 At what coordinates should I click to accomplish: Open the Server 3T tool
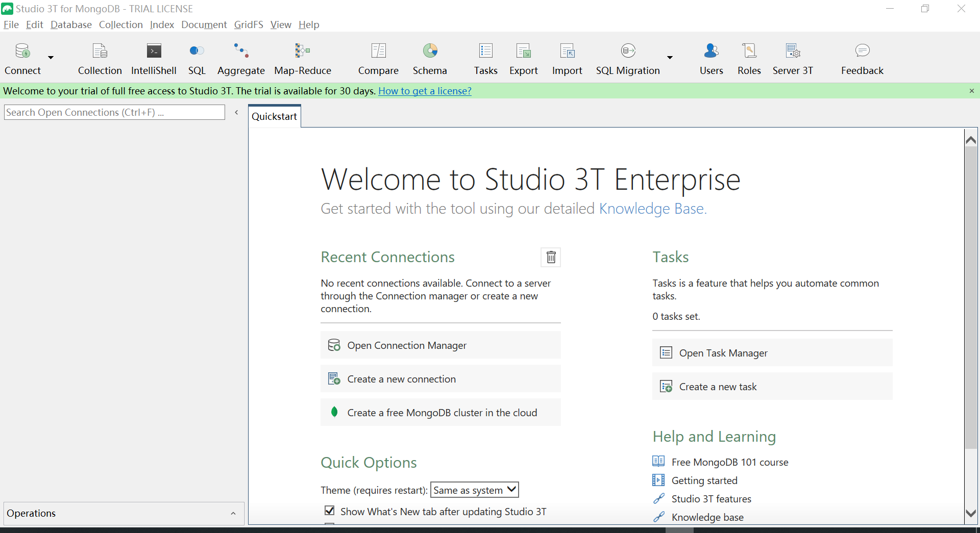click(793, 59)
